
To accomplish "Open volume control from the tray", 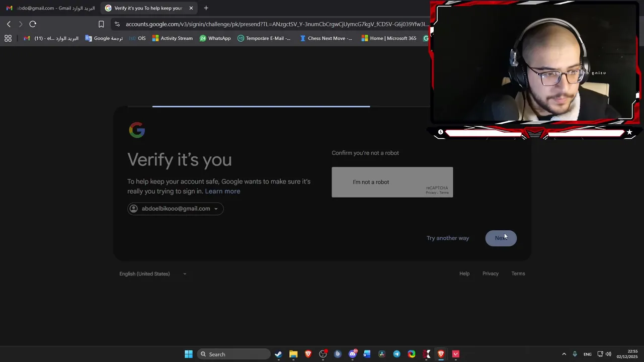I will point(609,354).
